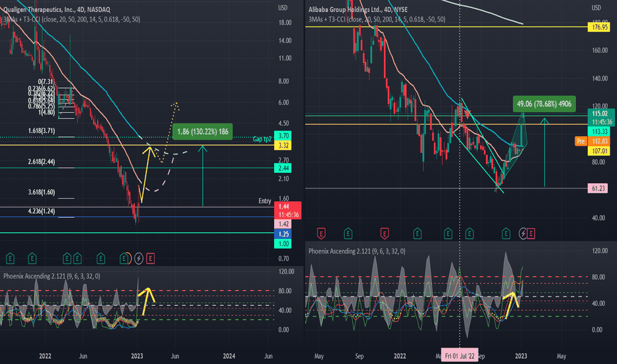
Task: Open the 3MAs + T3-CCI legend on Qualigen chart
Action: 71,19
